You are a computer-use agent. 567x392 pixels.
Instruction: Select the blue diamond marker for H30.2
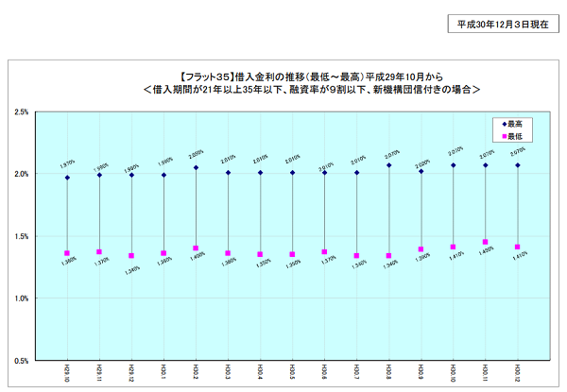[x=196, y=167]
